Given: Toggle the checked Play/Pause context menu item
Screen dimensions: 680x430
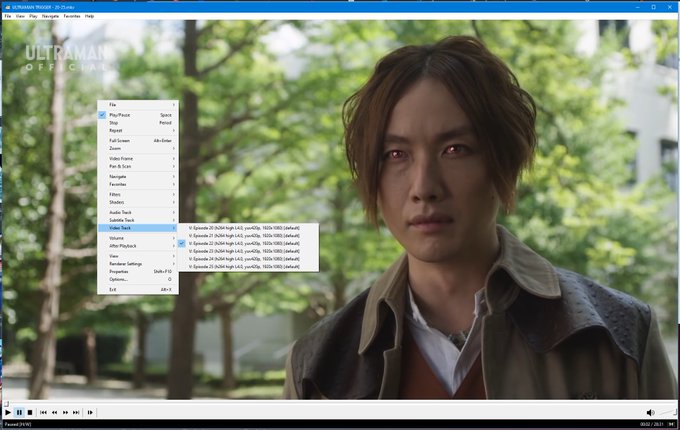Looking at the screenshot, I should (x=138, y=115).
